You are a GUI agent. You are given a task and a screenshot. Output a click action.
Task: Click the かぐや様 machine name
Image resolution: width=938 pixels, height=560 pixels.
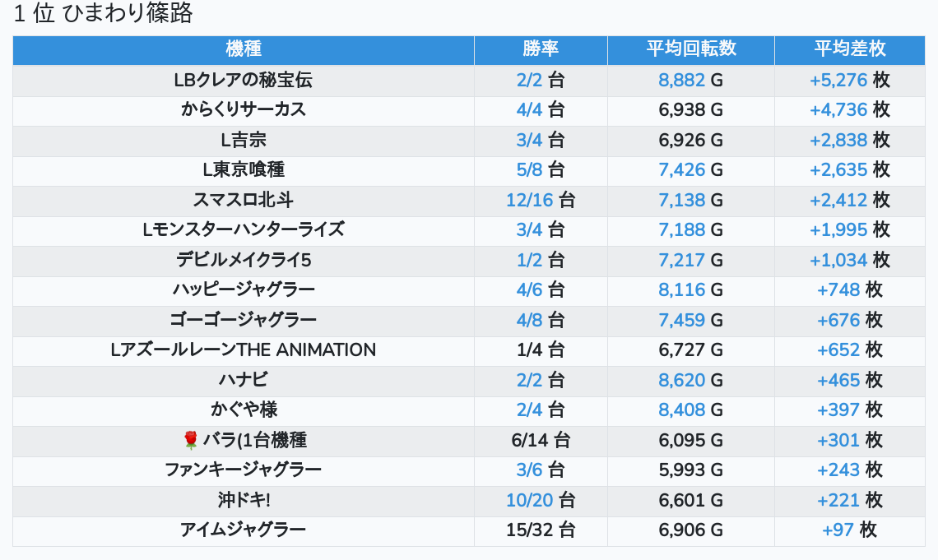point(243,410)
